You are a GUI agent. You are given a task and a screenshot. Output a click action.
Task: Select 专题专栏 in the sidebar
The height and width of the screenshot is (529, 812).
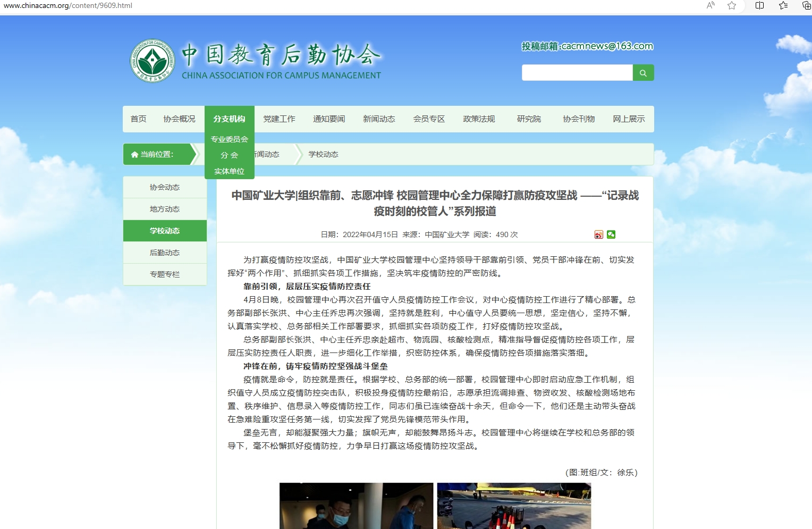(165, 274)
